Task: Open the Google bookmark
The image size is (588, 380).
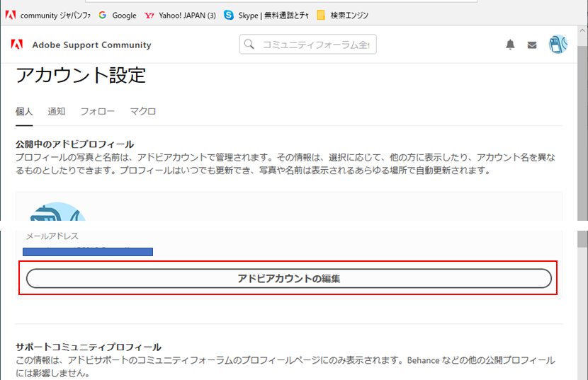Action: 118,16
